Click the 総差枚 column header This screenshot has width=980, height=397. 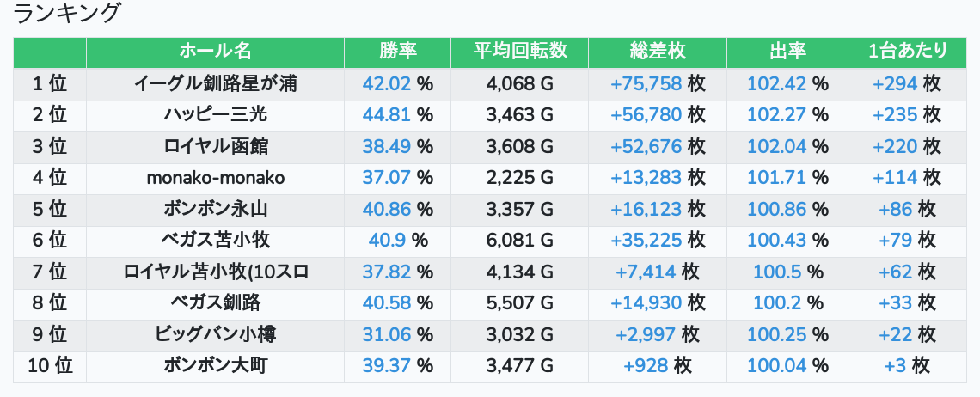(658, 52)
